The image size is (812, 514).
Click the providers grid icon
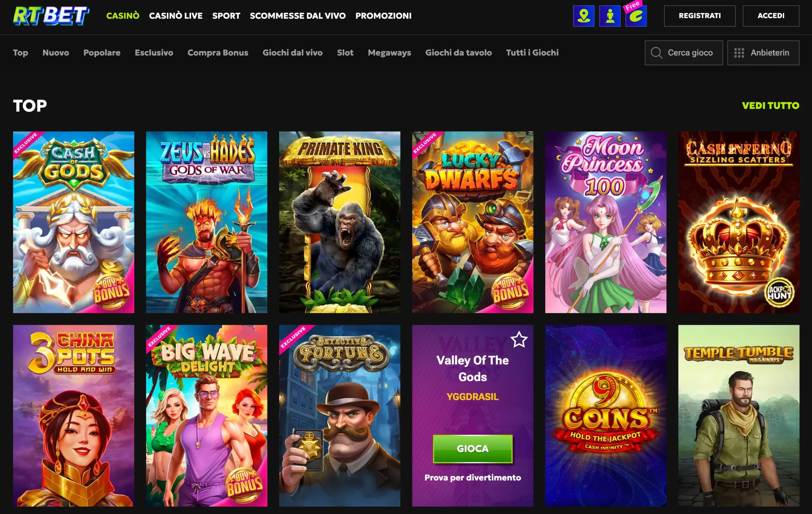(x=739, y=53)
